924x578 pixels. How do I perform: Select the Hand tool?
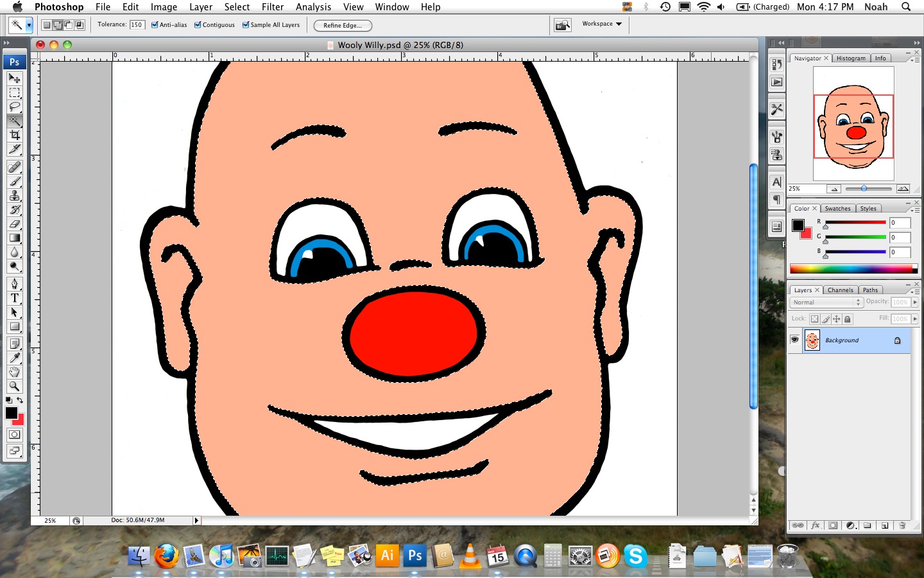pyautogui.click(x=14, y=372)
